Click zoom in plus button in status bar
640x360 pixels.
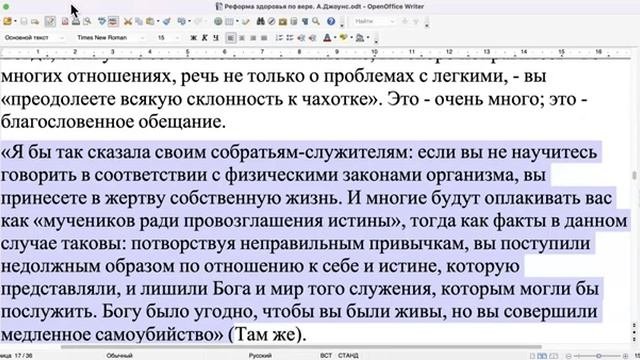click(x=625, y=356)
